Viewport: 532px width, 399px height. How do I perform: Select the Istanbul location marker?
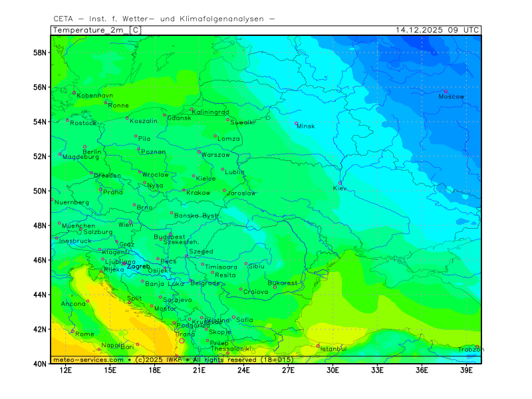pyautogui.click(x=318, y=346)
